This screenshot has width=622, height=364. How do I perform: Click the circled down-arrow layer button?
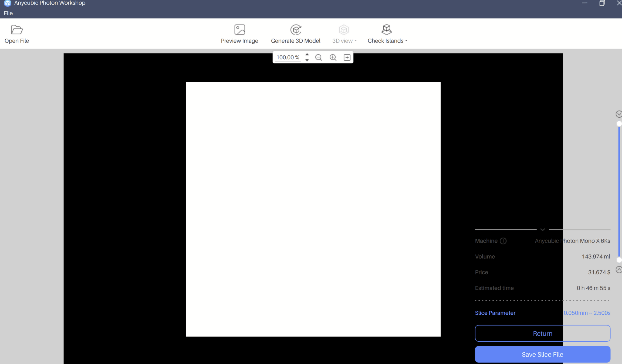[619, 114]
